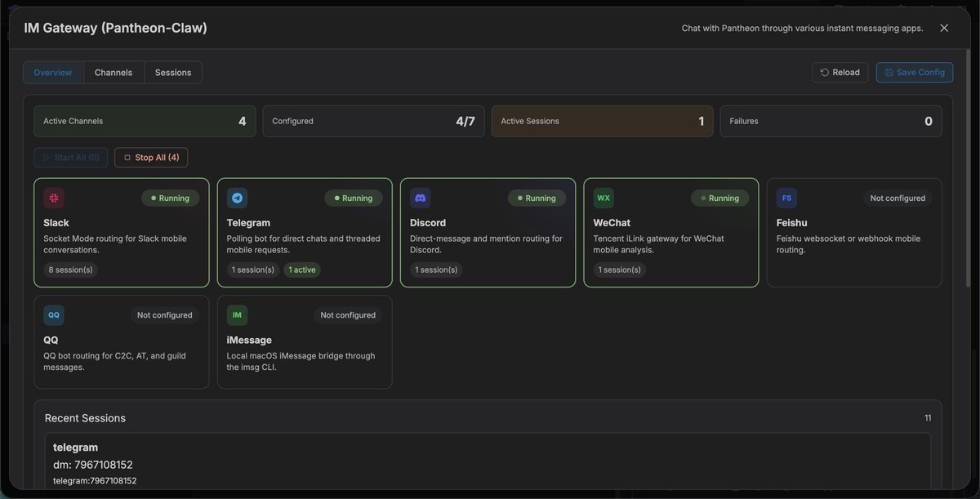The image size is (980, 499).
Task: Click Discord Running status badge
Action: tap(537, 198)
